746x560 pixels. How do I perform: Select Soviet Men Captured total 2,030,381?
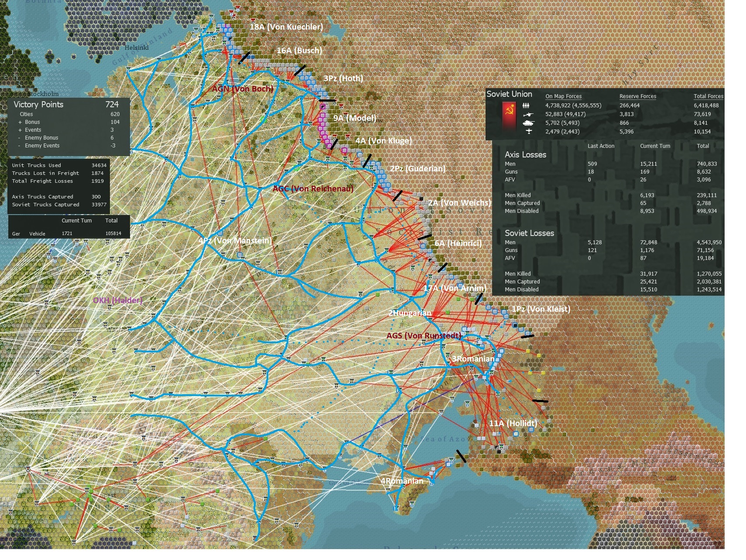pos(709,282)
